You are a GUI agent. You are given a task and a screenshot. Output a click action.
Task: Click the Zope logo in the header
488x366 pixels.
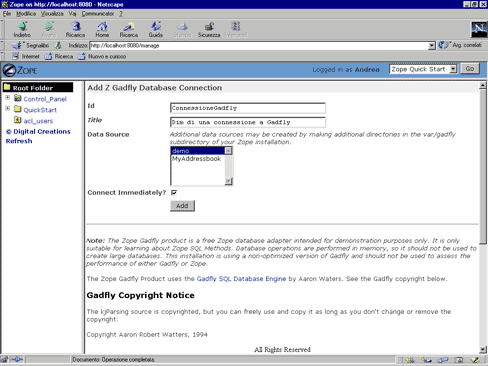coord(20,70)
